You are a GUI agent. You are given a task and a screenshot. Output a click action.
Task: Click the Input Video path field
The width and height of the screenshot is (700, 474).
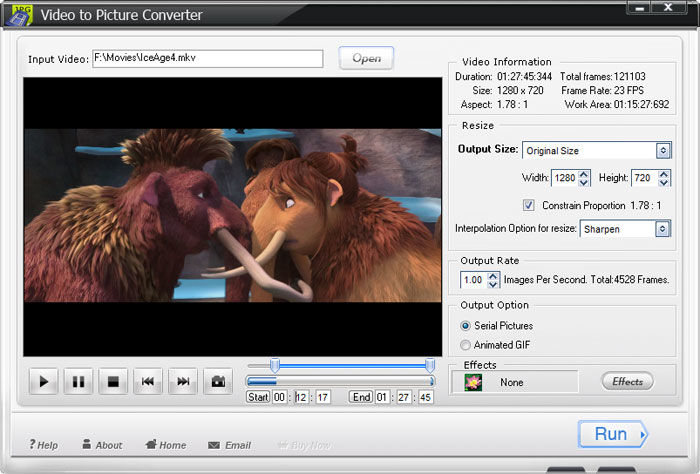point(207,59)
